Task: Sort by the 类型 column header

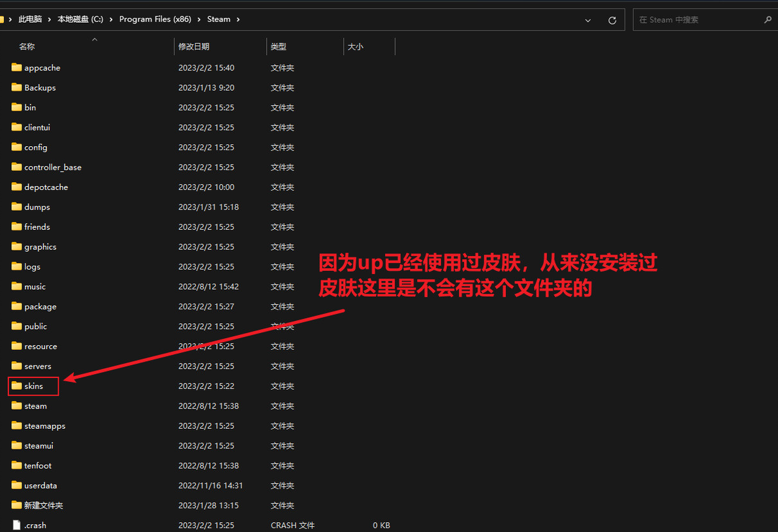Action: coord(279,46)
